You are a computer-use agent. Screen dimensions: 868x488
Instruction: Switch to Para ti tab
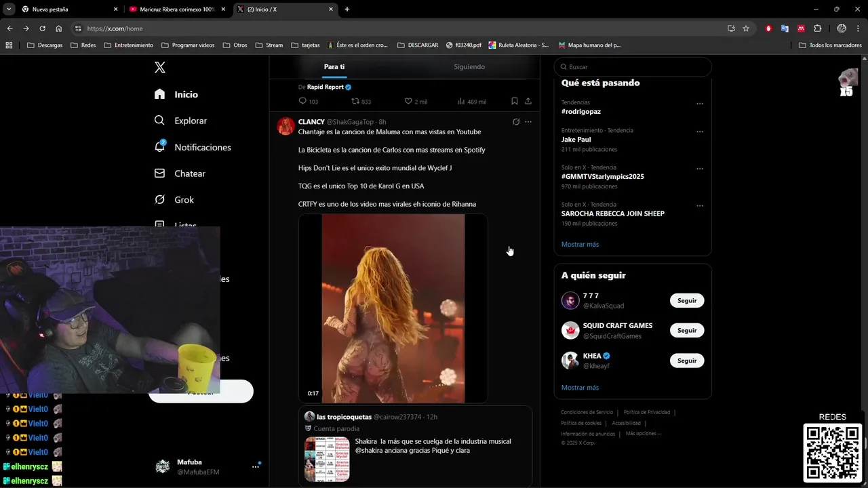click(334, 66)
